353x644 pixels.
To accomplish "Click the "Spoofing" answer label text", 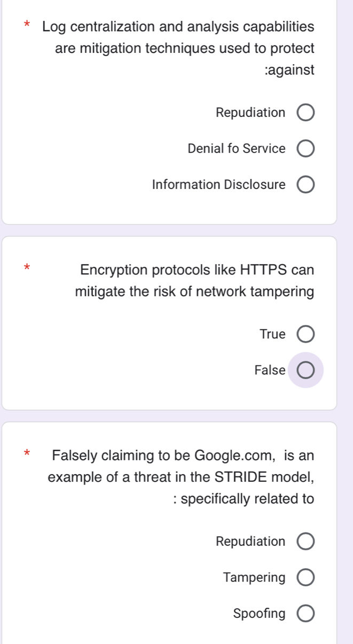I will 259,614.
